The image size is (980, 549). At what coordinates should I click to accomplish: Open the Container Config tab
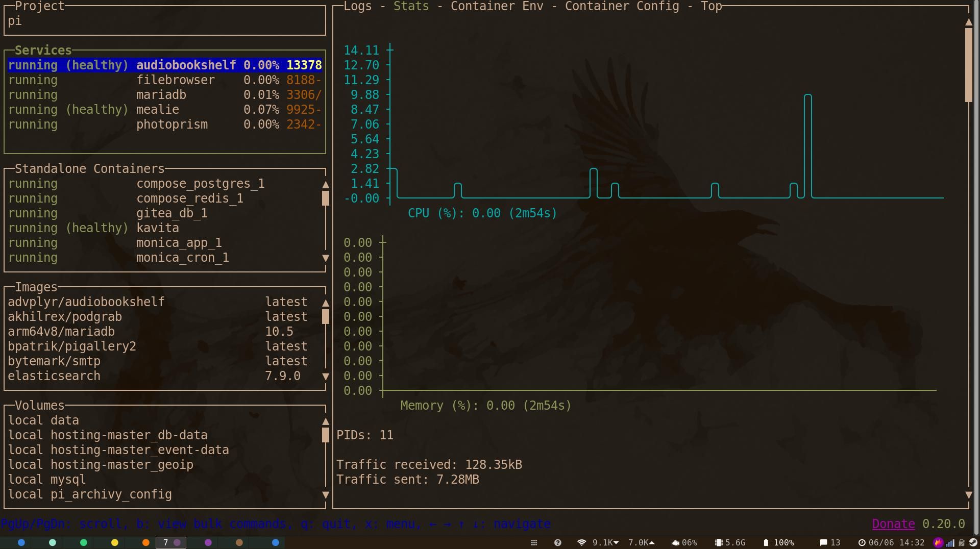621,7
